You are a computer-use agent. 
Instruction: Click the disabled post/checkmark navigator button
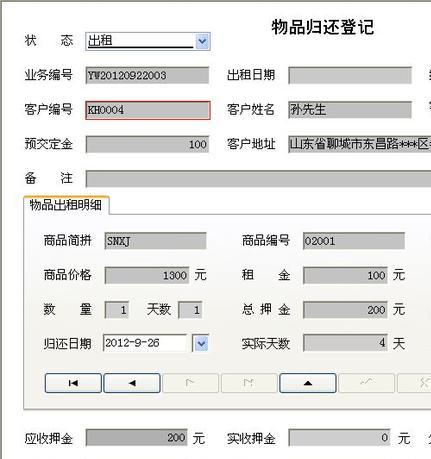click(366, 383)
